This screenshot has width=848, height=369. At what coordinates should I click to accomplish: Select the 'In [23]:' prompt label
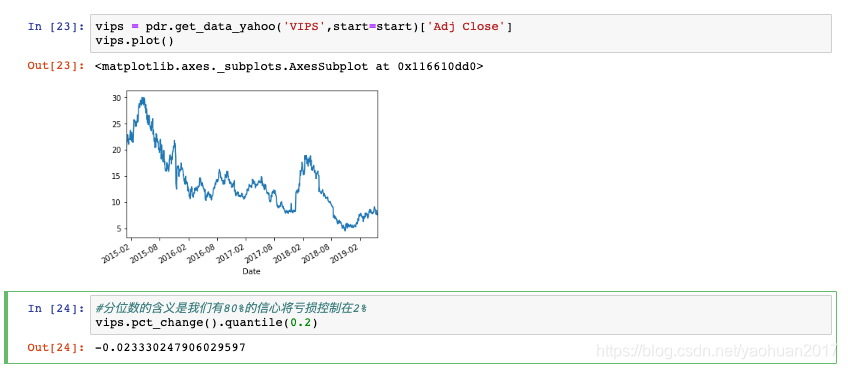(x=56, y=27)
